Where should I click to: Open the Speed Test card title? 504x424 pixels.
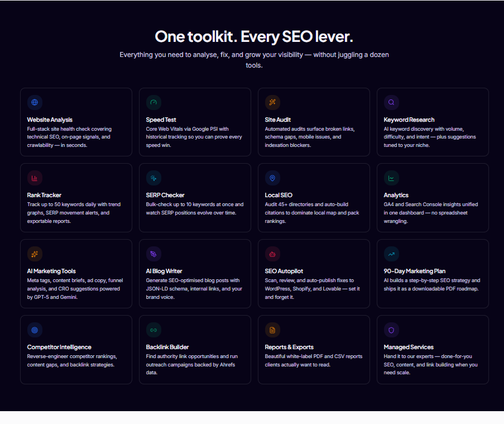pos(161,120)
